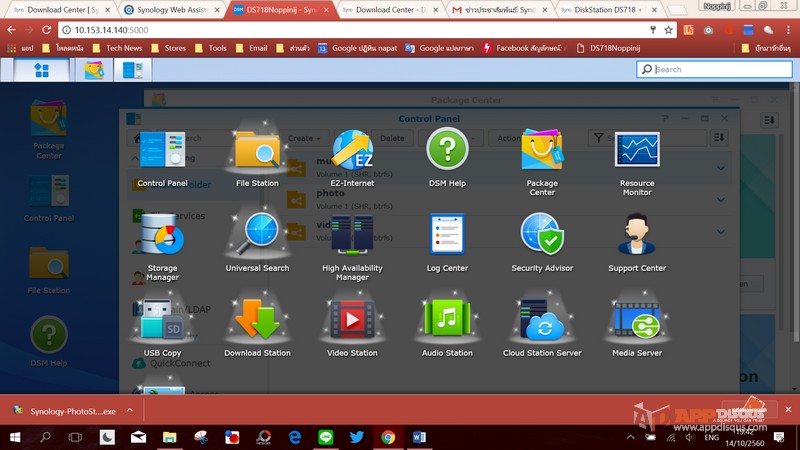Viewport: 800px width, 450px height.
Task: Open DSM Help from the app grid
Action: [x=447, y=159]
